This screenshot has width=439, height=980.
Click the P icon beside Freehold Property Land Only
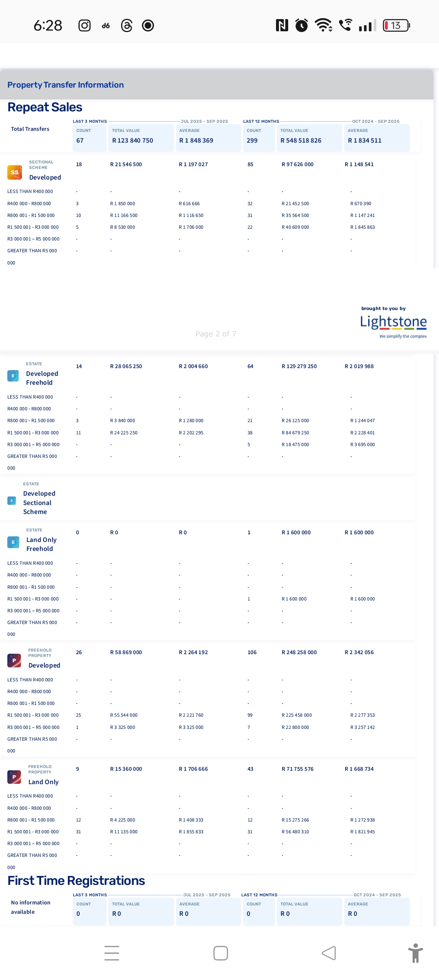[14, 777]
